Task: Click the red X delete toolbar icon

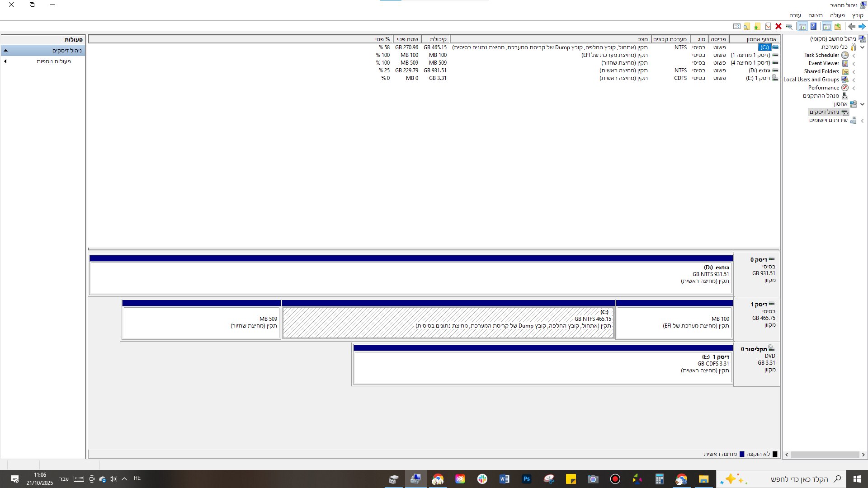Action: [x=778, y=26]
